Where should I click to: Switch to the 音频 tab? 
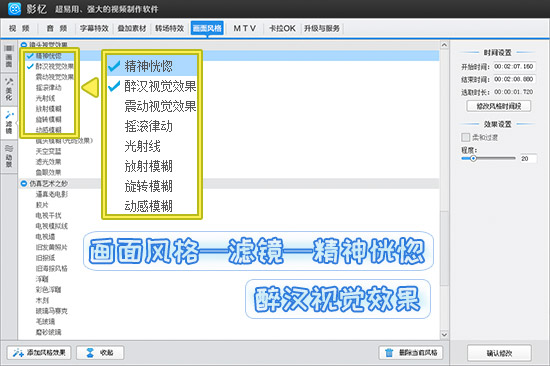(57, 28)
